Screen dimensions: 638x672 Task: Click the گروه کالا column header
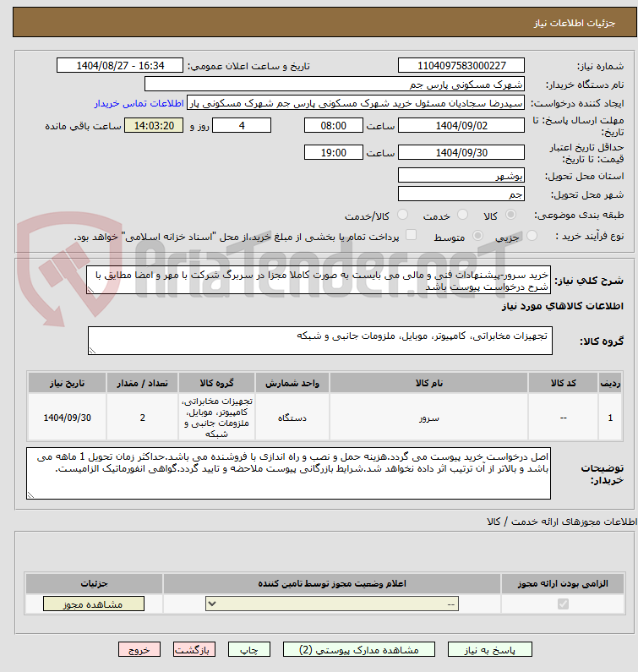(217, 383)
